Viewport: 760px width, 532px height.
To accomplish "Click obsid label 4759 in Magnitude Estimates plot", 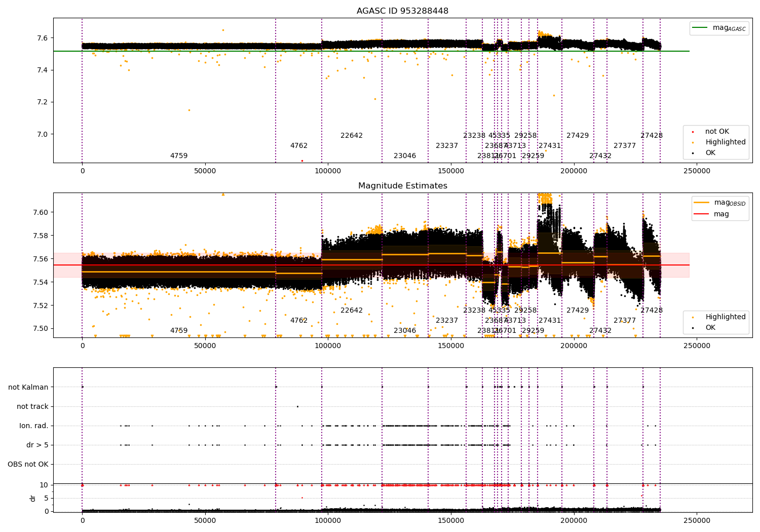I will (x=179, y=331).
